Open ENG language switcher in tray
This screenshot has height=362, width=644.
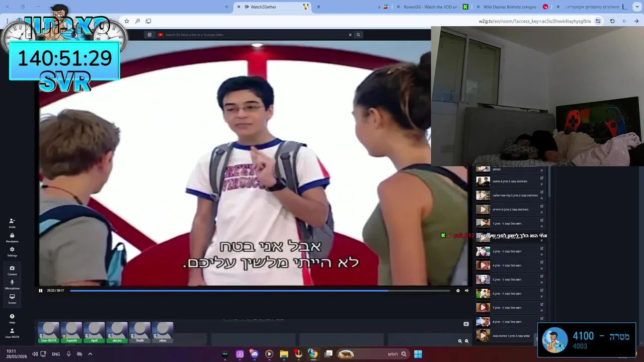point(56,354)
